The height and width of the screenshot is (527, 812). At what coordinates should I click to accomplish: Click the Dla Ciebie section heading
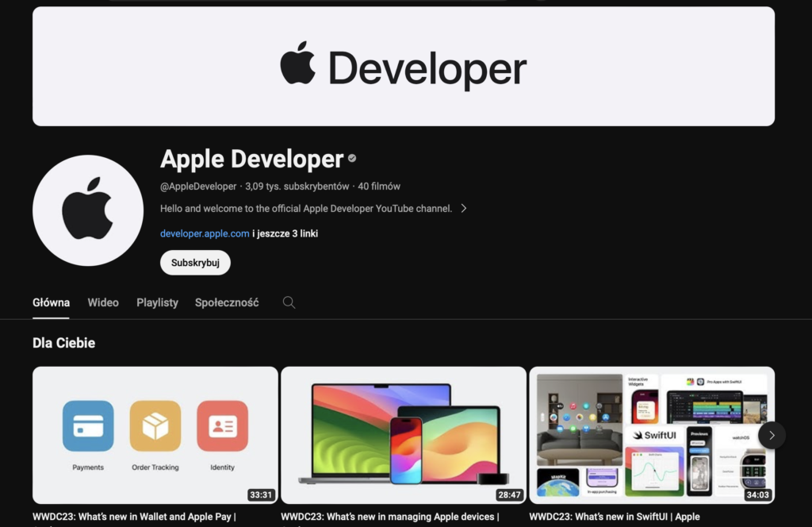63,343
